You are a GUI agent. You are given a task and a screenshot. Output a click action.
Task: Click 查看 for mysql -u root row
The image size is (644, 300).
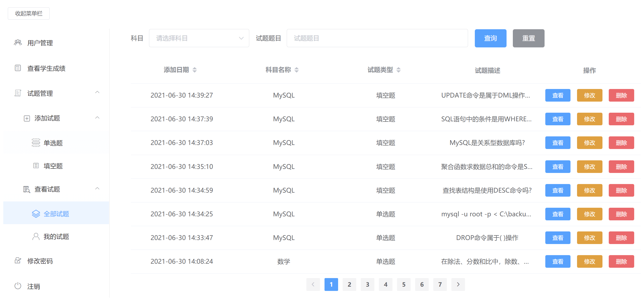pyautogui.click(x=558, y=214)
